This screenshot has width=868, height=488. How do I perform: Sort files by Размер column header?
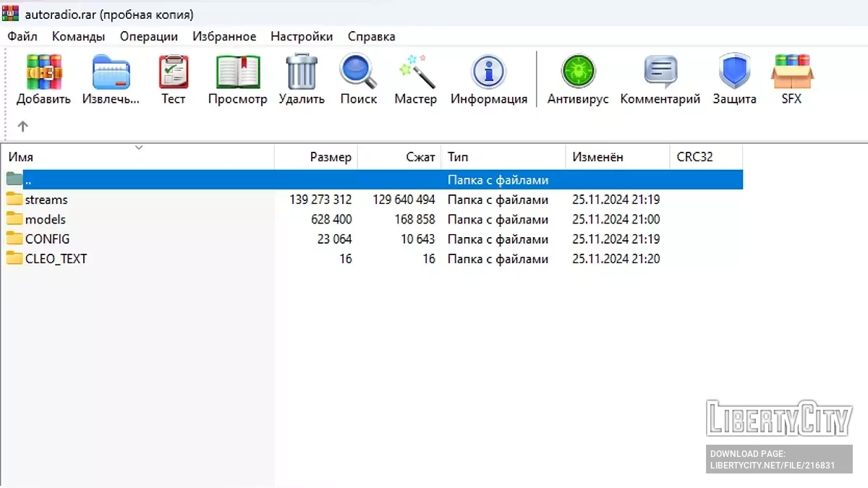(x=330, y=157)
